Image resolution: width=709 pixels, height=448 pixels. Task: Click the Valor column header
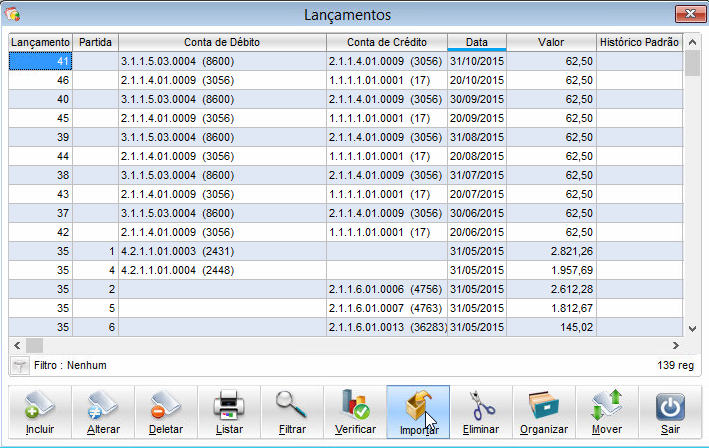point(550,43)
